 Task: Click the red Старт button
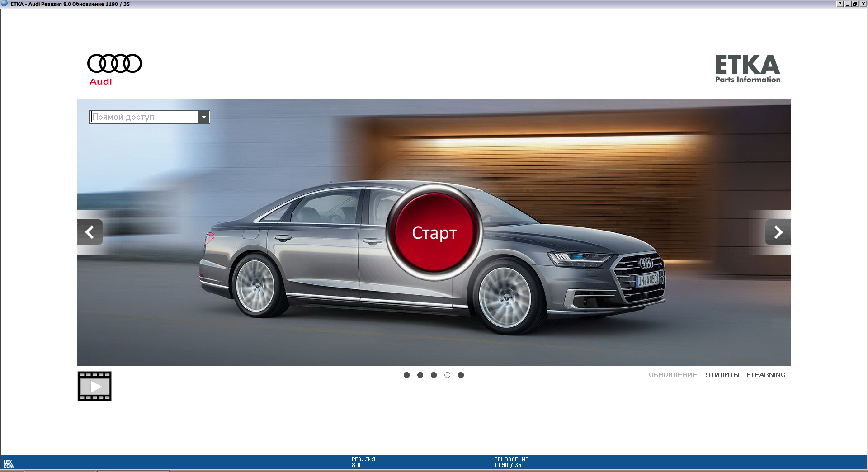click(434, 232)
